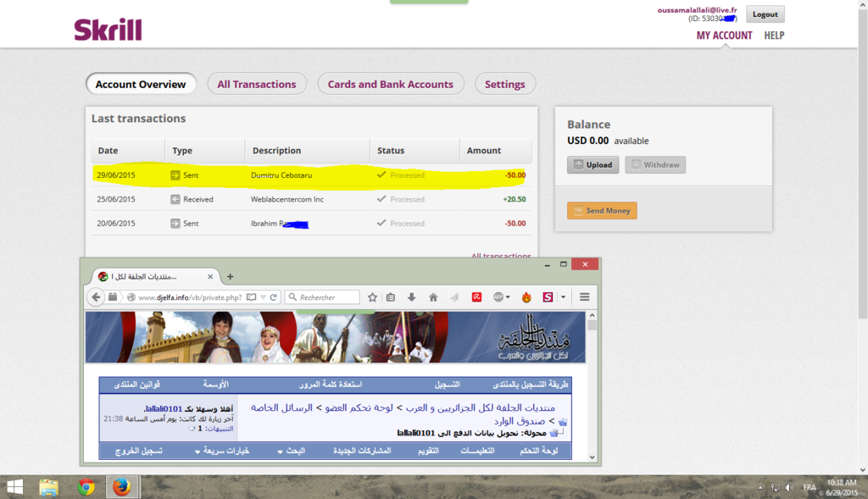Open the Firefox hamburger menu
Screen dimensions: 868x499
pos(585,297)
